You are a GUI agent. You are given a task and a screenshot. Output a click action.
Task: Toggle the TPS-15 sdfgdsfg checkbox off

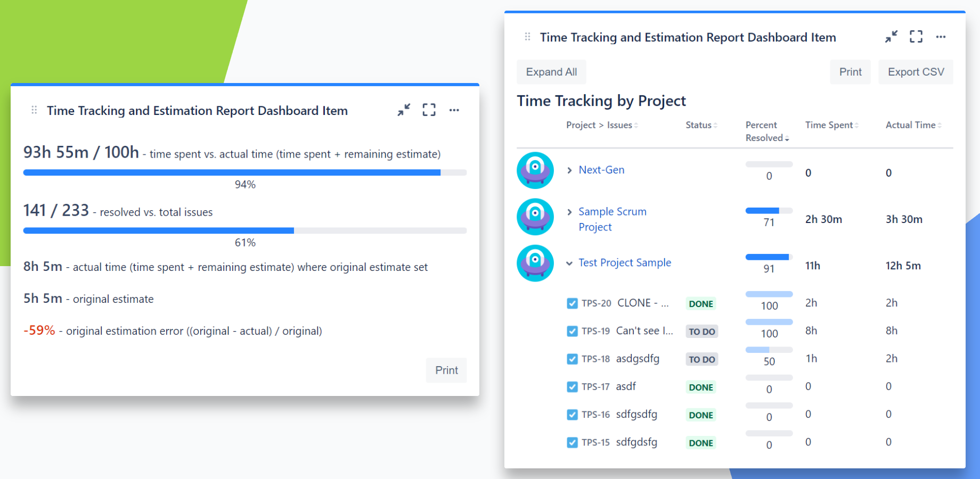pos(572,442)
